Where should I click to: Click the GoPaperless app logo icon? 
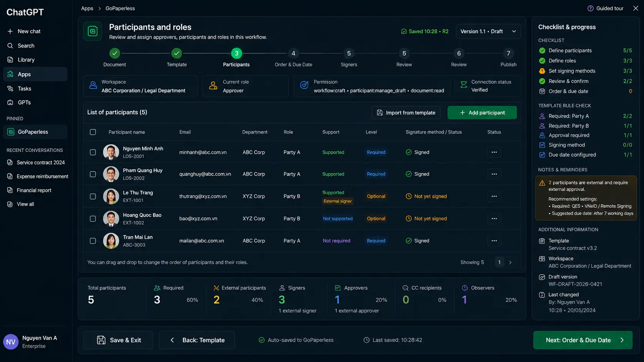pyautogui.click(x=93, y=31)
